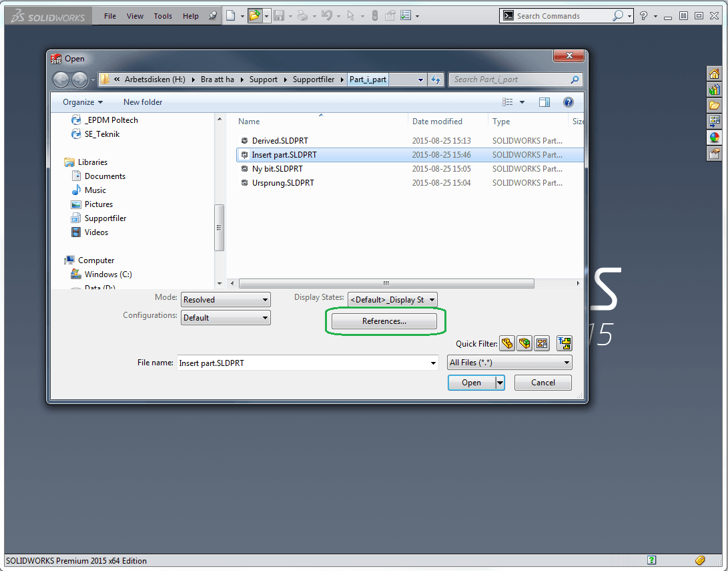Viewport: 728px width, 571px height.
Task: Filter file list by Parts quick filter
Action: 507,344
